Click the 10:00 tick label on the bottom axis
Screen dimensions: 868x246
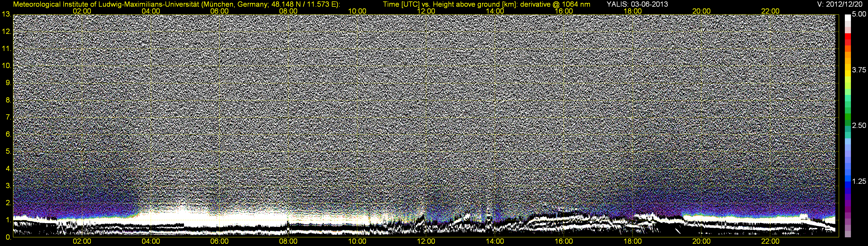point(358,242)
